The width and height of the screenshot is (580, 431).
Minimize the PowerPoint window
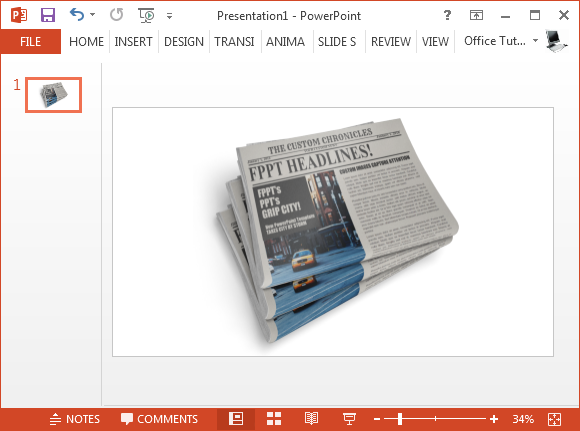click(506, 16)
